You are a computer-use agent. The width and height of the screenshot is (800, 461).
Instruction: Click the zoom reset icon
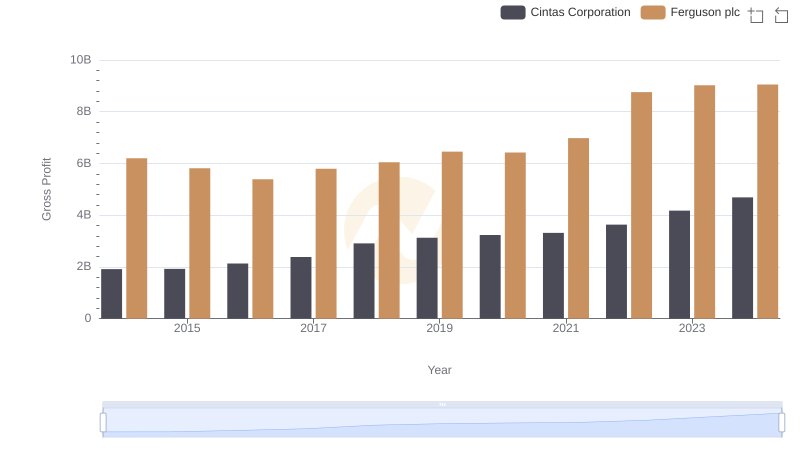tap(781, 15)
